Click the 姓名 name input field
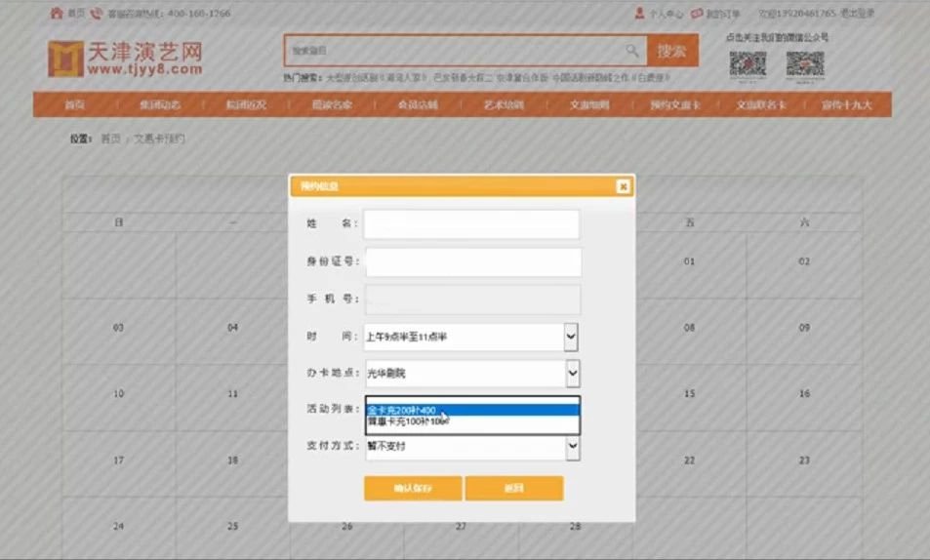This screenshot has height=560, width=930. coord(471,224)
